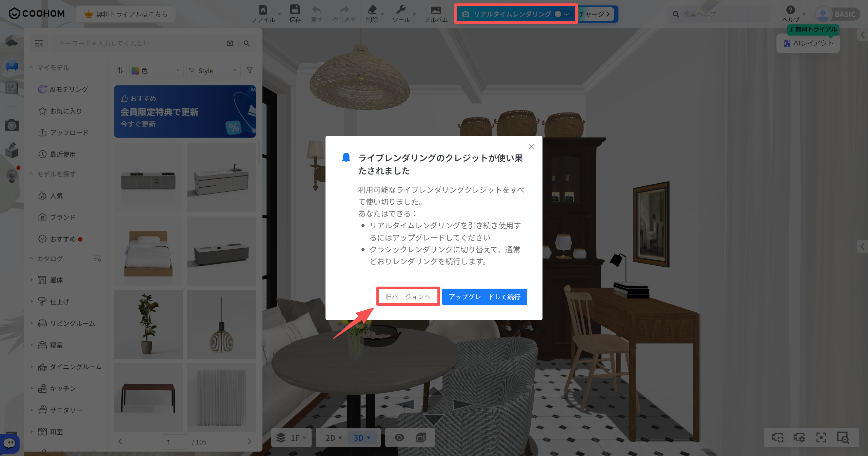Collapse the sidebar menu list icon
Viewport: 868px width, 456px height.
coord(39,43)
